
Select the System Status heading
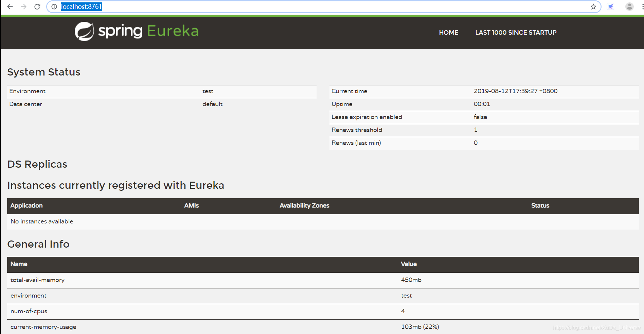pos(44,72)
